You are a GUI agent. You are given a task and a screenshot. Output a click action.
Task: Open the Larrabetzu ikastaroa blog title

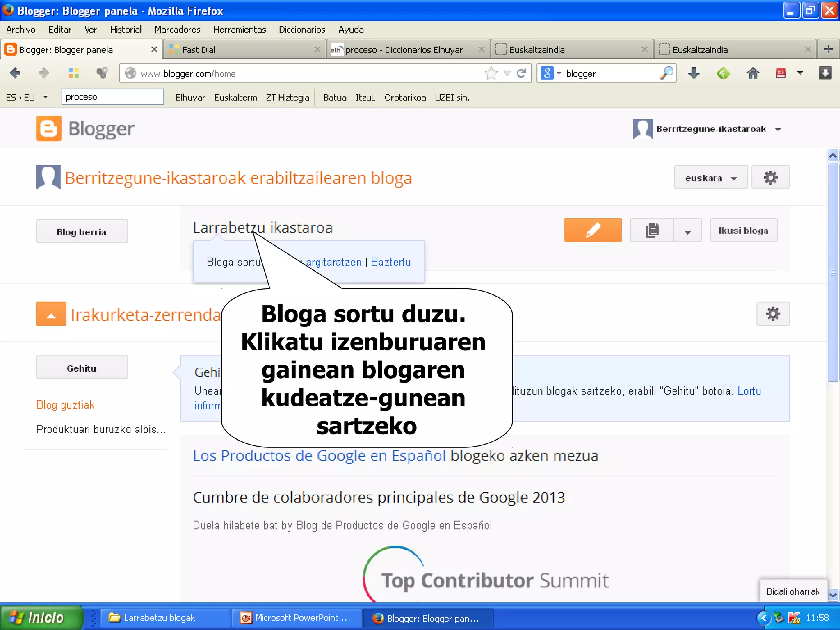coord(262,228)
